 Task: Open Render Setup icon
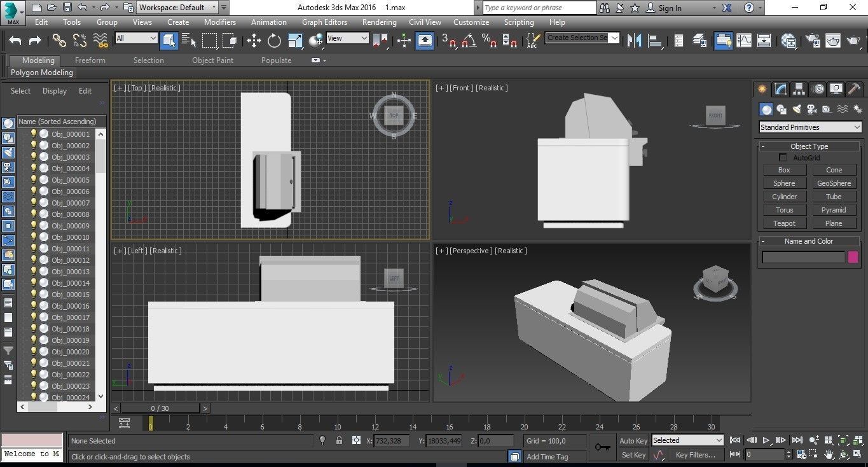(812, 41)
